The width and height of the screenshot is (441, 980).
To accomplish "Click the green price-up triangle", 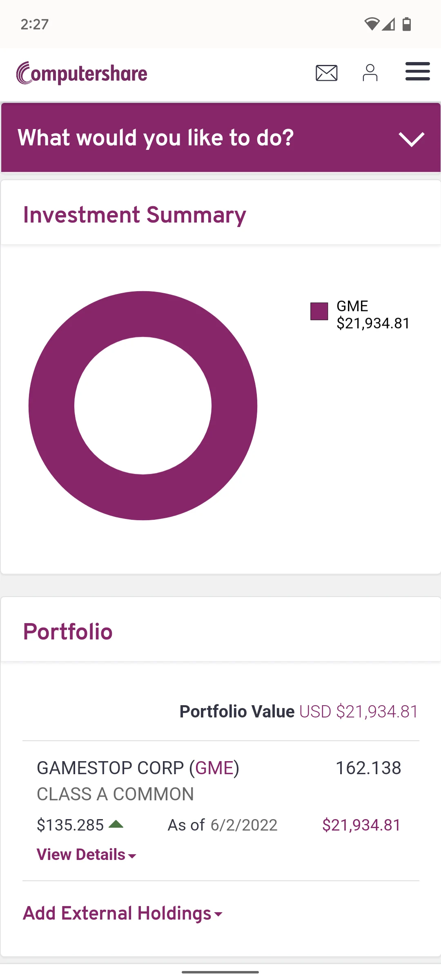I will click(116, 824).
